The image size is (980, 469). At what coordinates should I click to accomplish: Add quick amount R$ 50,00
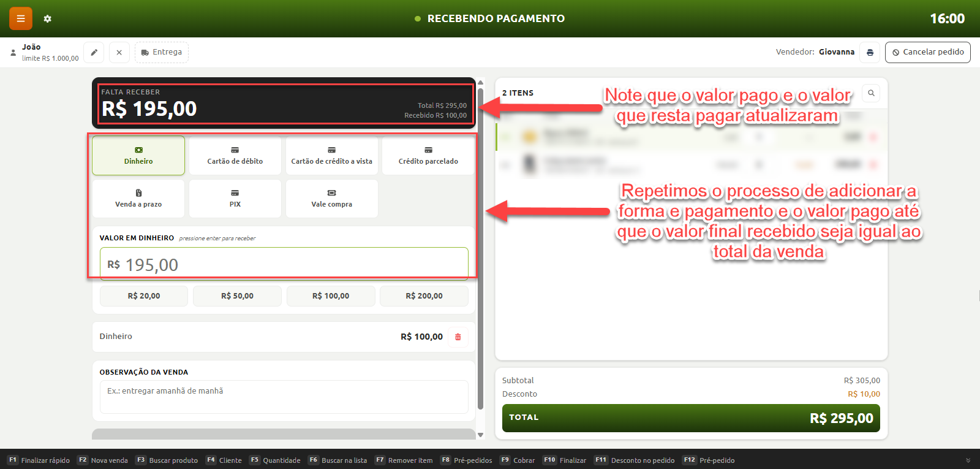(x=237, y=296)
